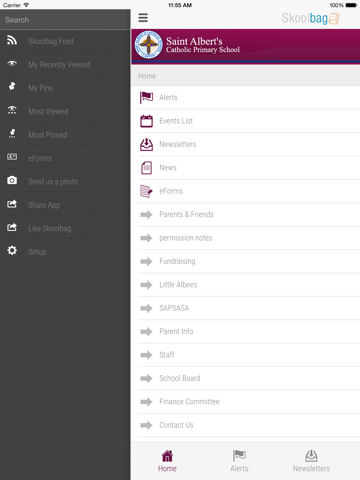This screenshot has height=480, width=360.
Task: Tap the arrow icon beside Staff
Action: [x=146, y=355]
